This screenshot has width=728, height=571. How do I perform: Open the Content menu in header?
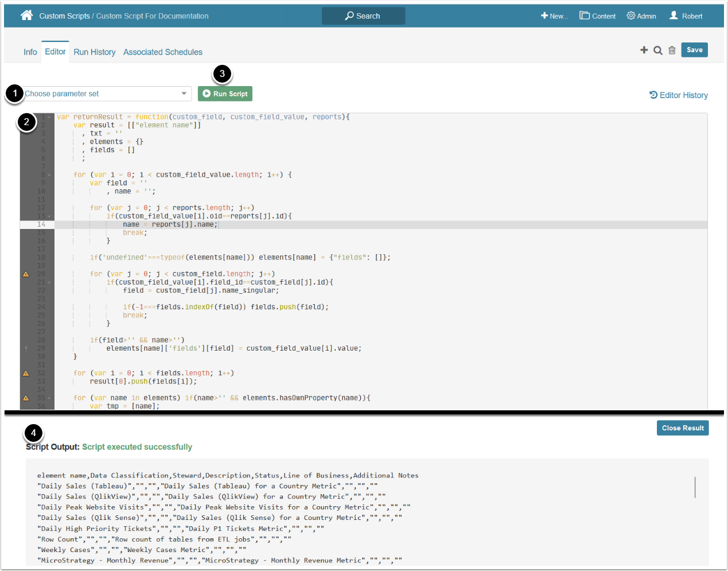pyautogui.click(x=597, y=16)
